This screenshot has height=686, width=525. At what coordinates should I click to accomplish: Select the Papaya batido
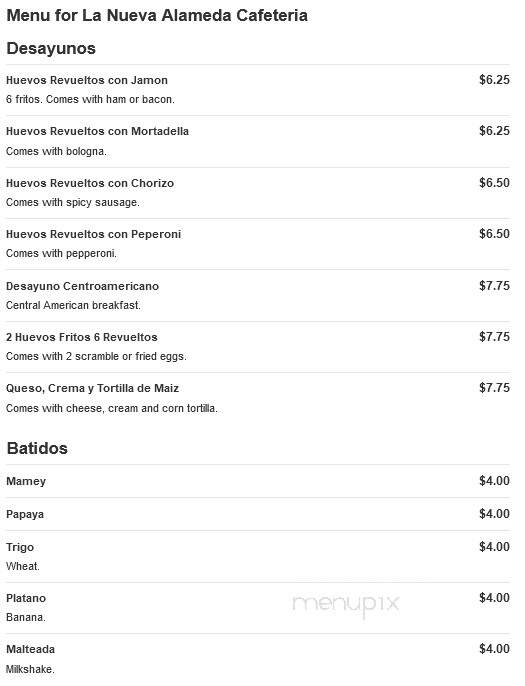[25, 514]
